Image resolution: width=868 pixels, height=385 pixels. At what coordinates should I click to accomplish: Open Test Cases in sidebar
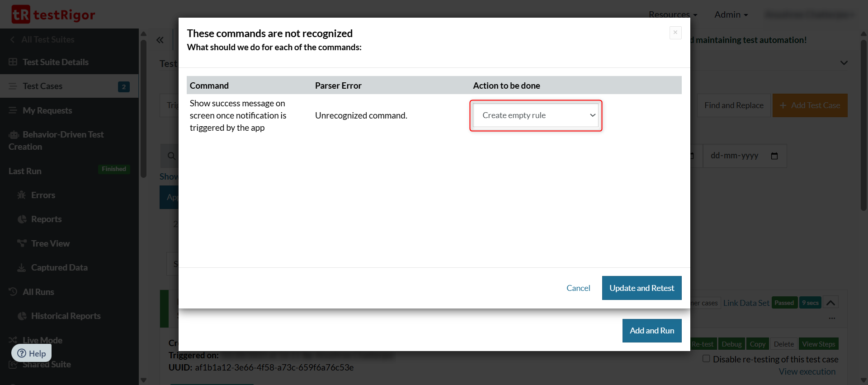(42, 86)
